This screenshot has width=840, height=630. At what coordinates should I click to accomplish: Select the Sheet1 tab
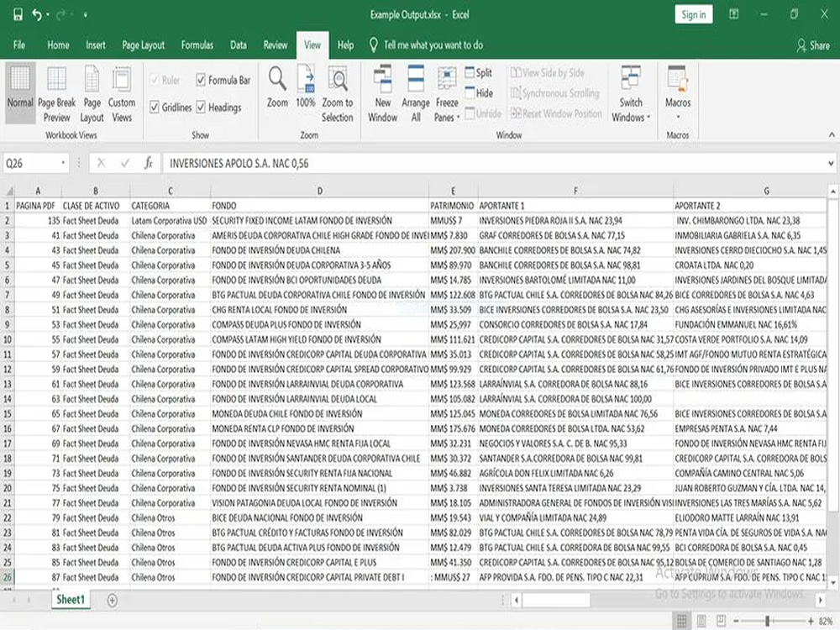[71, 600]
